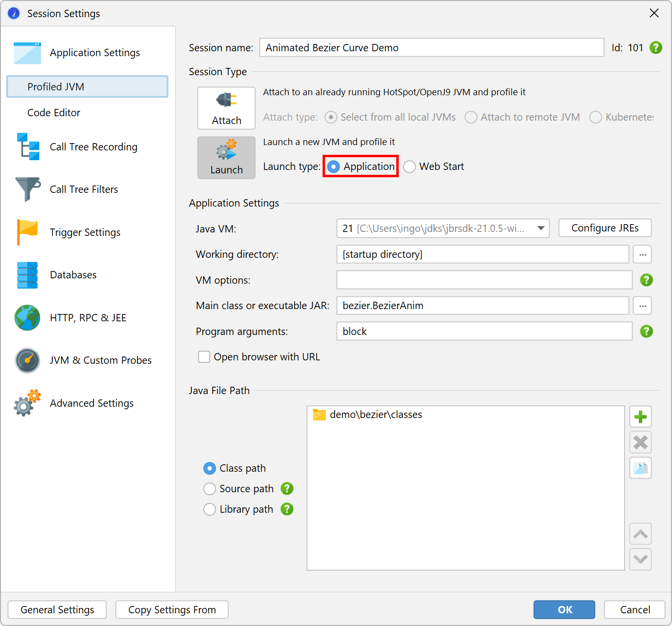Screen dimensions: 672x626
Task: Open JVM & Custom Probes gauge section
Action: tap(101, 360)
